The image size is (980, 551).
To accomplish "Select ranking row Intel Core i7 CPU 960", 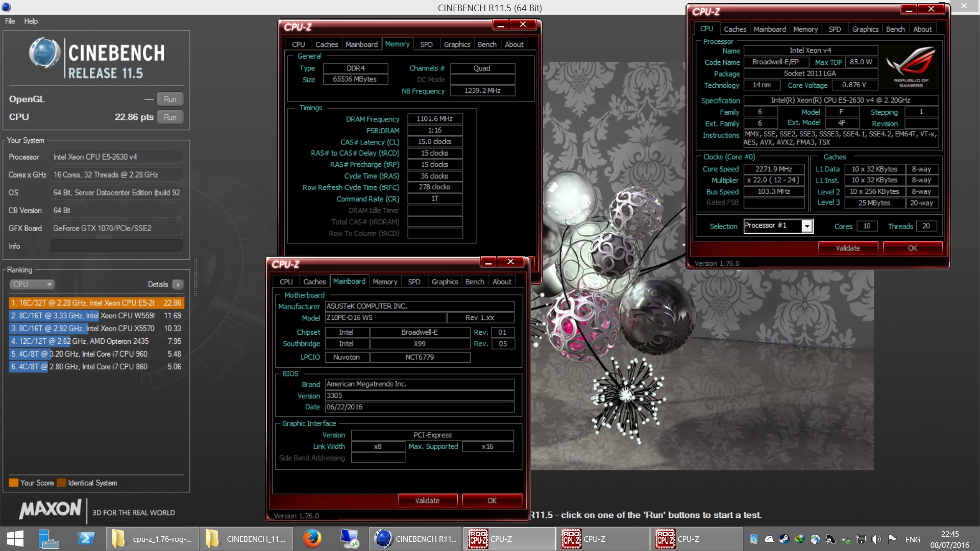I will tap(96, 354).
